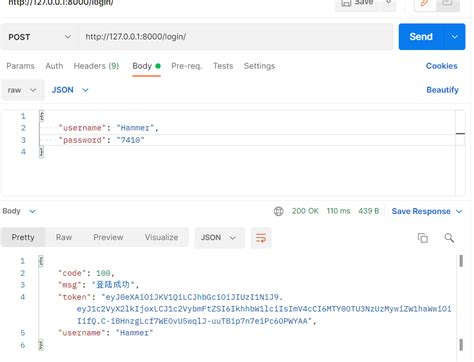Switch to the Params tab
474x362 pixels.
[x=20, y=66]
